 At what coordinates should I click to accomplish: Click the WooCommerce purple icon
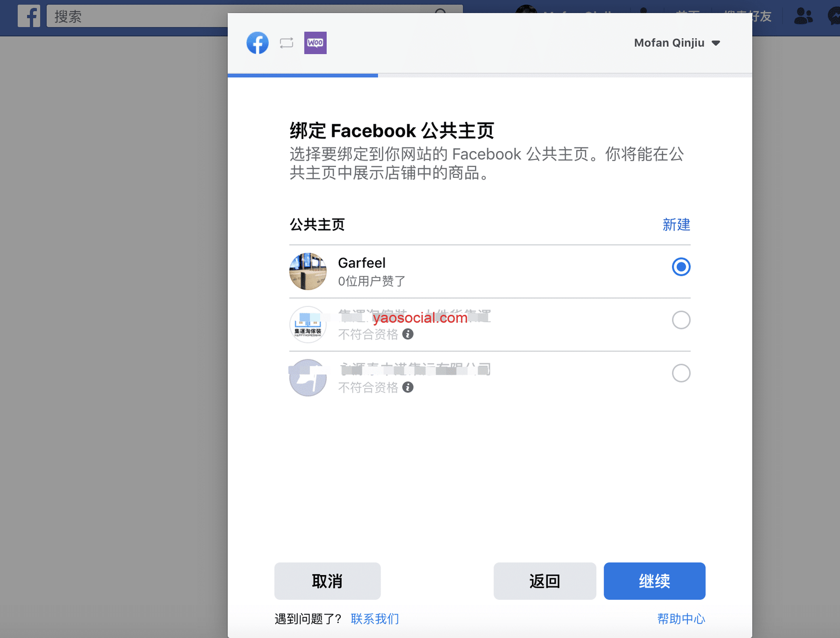(x=315, y=43)
